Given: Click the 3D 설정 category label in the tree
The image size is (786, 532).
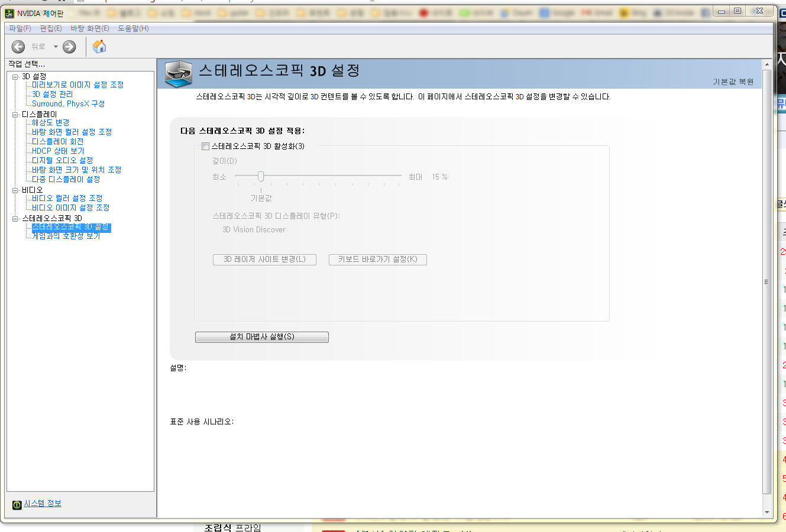Looking at the screenshot, I should [34, 76].
